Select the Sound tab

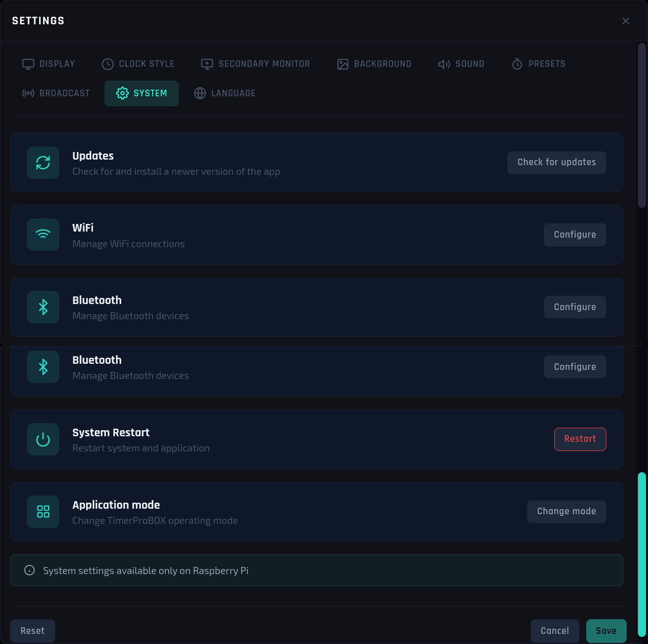(461, 64)
